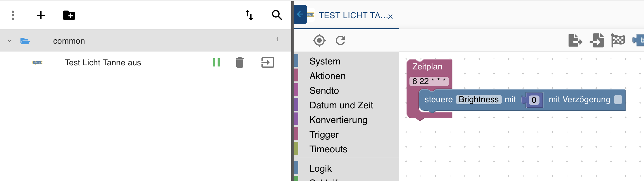Click the three-dot more options menu

pos(13,15)
